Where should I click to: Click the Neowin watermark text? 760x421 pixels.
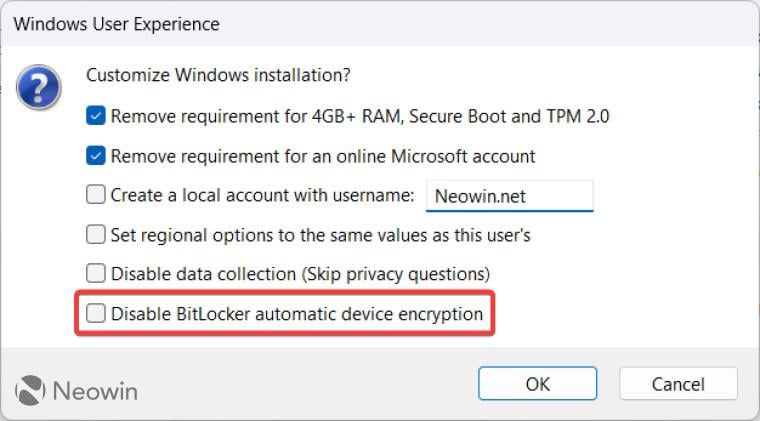coord(95,391)
